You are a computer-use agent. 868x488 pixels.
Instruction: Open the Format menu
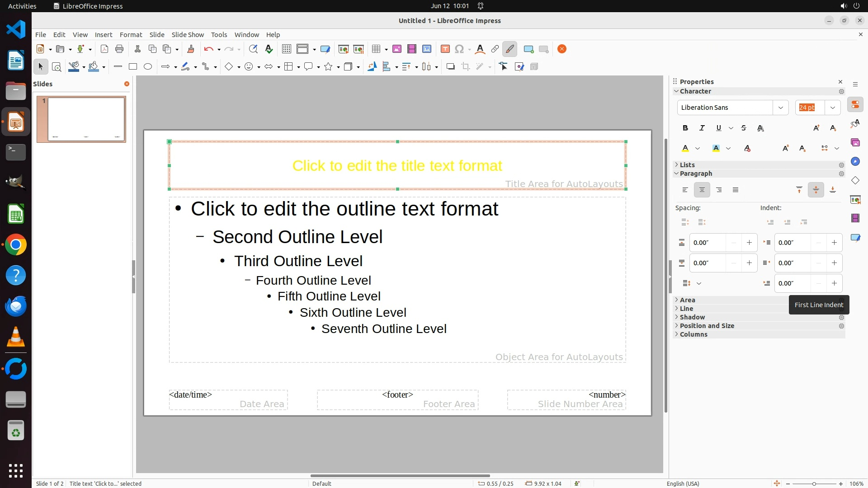(131, 35)
